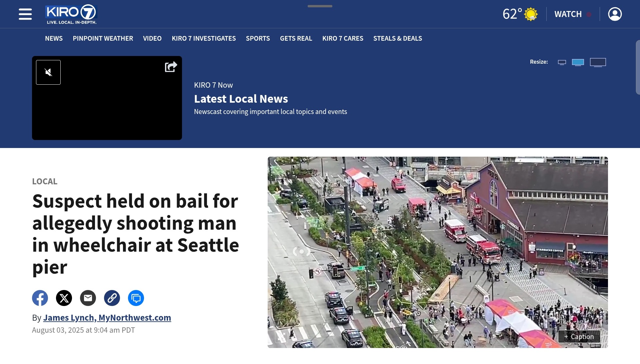Open the comments icon
640x364 pixels.
pyautogui.click(x=136, y=298)
